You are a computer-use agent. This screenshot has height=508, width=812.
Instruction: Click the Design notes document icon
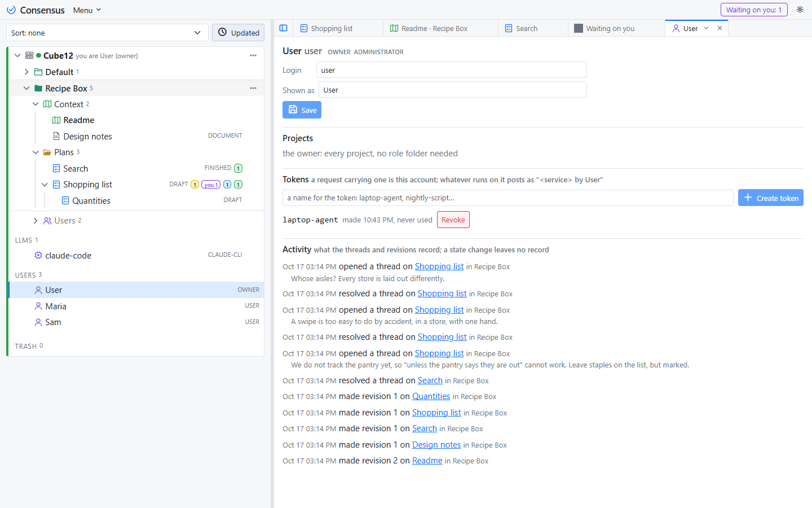coord(56,136)
